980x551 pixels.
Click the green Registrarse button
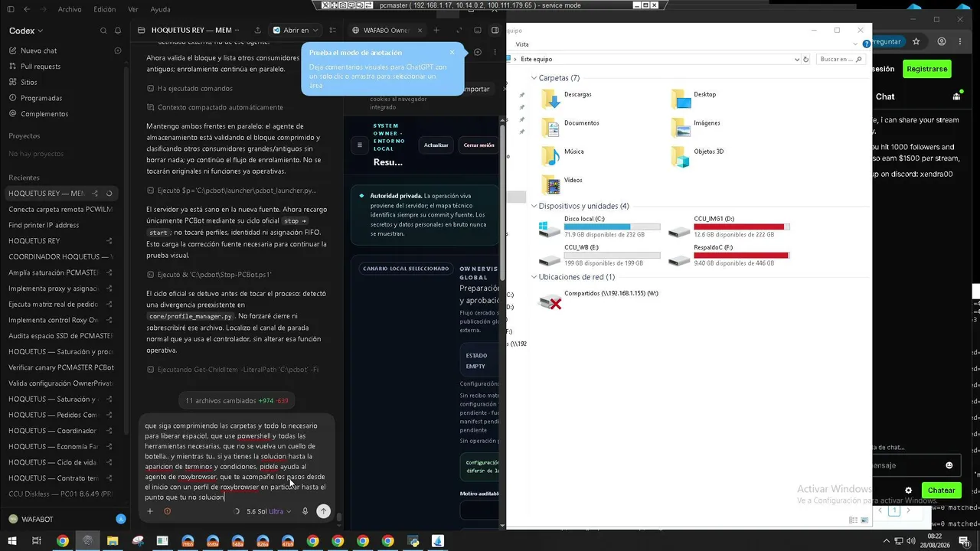pos(926,69)
